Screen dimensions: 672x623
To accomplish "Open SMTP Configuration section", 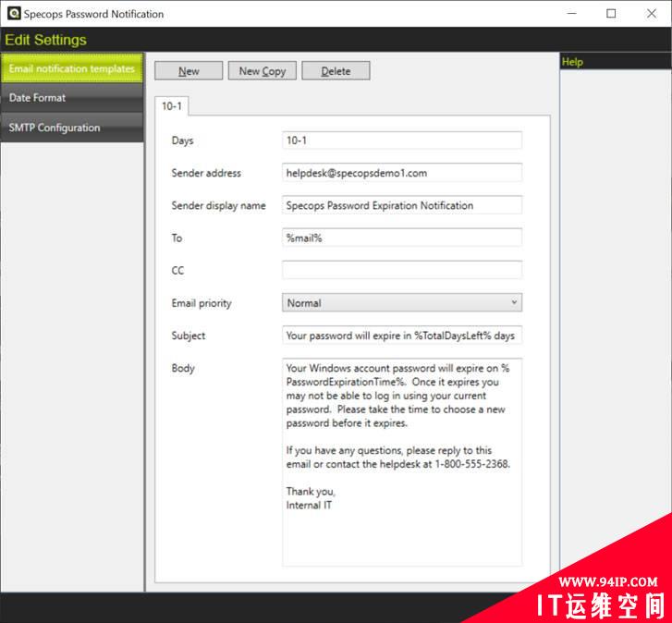I will pyautogui.click(x=72, y=128).
